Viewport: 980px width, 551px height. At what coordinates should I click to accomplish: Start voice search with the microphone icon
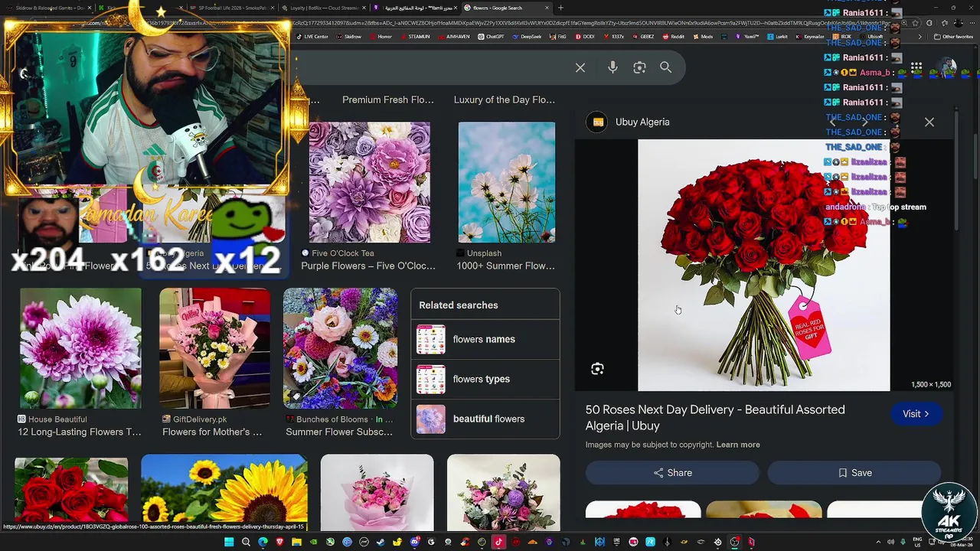pos(612,67)
